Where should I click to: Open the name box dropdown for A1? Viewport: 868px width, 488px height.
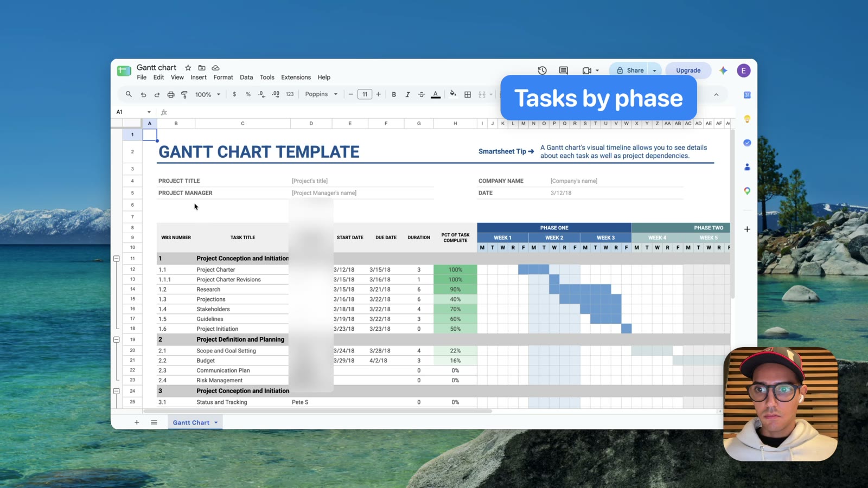[x=149, y=112]
